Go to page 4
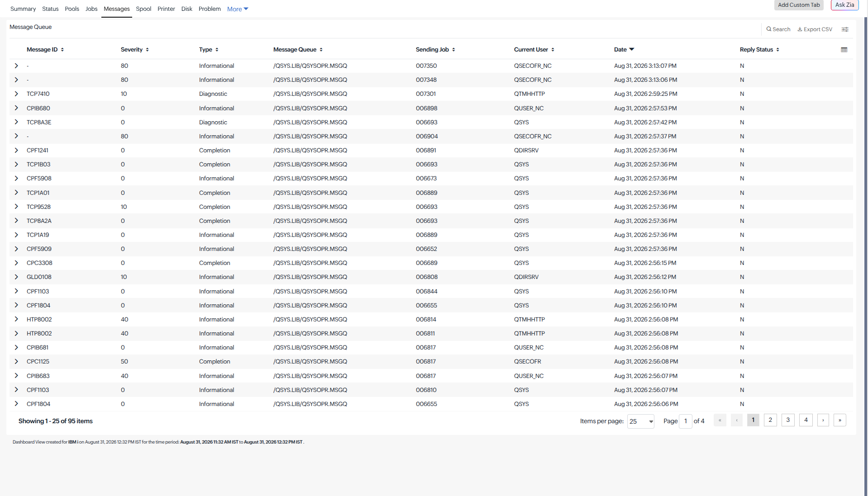 click(806, 420)
